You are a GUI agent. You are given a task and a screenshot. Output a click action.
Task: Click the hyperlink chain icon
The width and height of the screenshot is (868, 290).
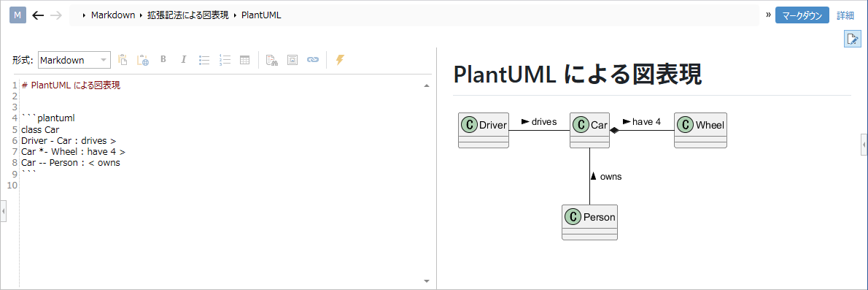tap(313, 60)
